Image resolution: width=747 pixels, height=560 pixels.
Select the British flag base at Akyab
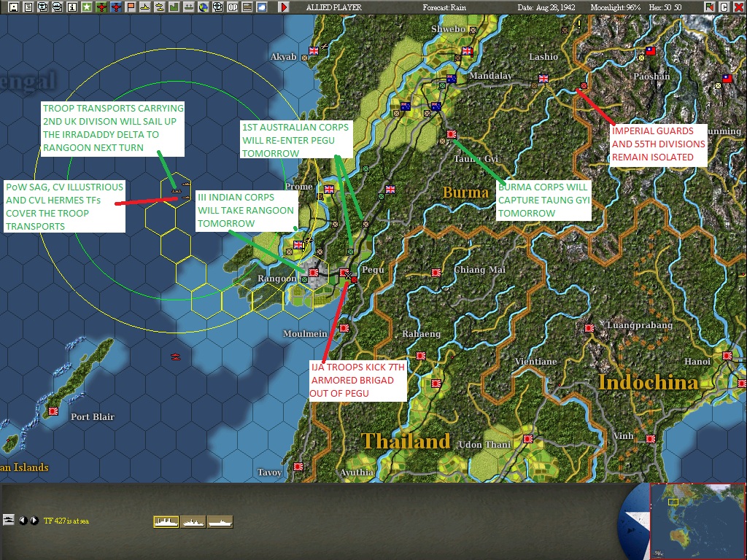click(314, 51)
